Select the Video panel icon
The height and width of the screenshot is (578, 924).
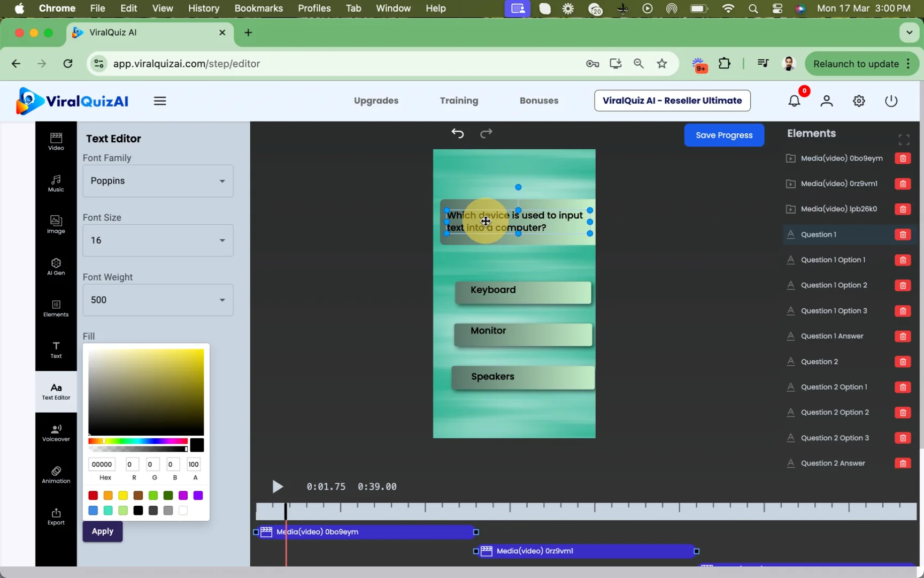(x=56, y=141)
